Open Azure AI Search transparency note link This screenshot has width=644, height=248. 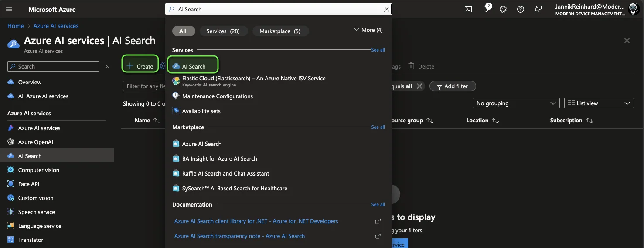click(x=240, y=236)
